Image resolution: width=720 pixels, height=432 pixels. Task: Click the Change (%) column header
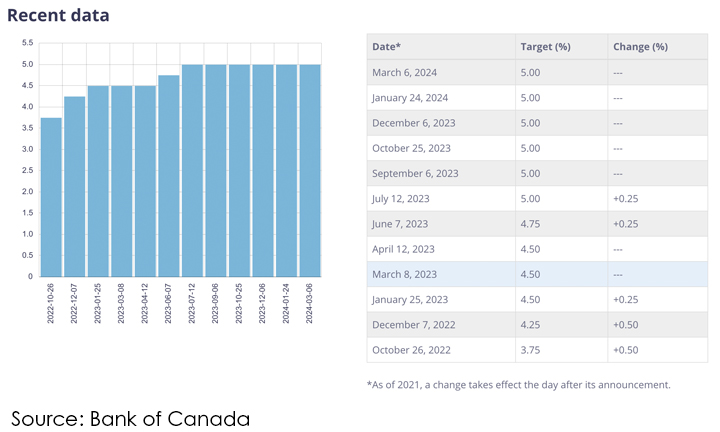(x=640, y=47)
